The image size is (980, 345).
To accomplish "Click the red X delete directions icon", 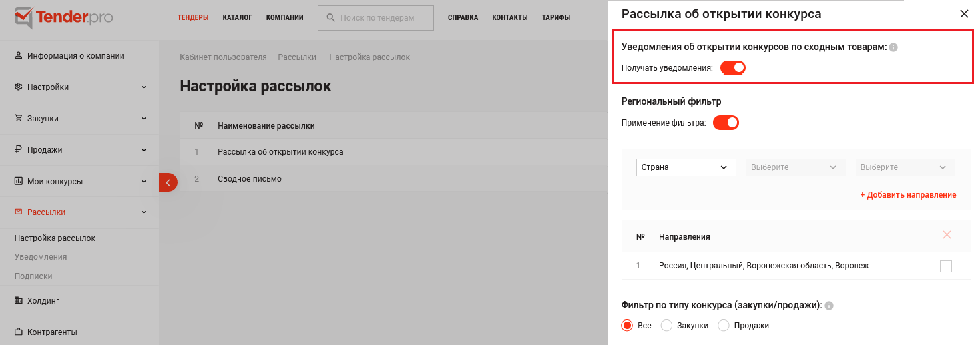I will click(x=947, y=235).
